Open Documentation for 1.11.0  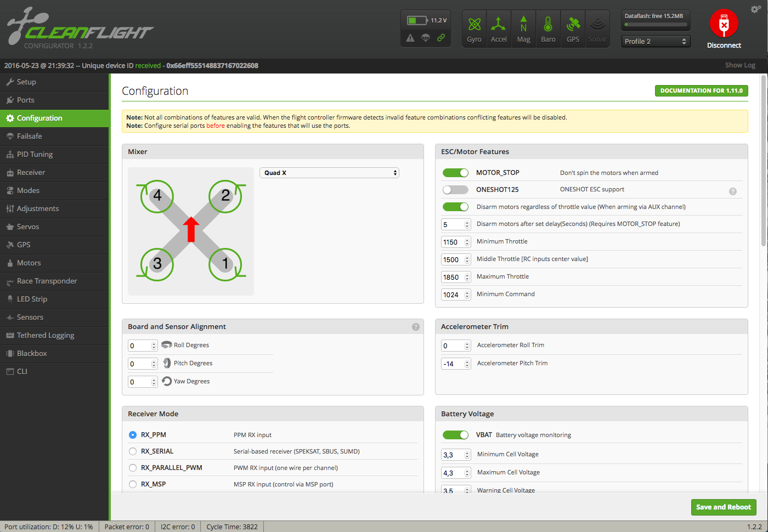point(701,91)
